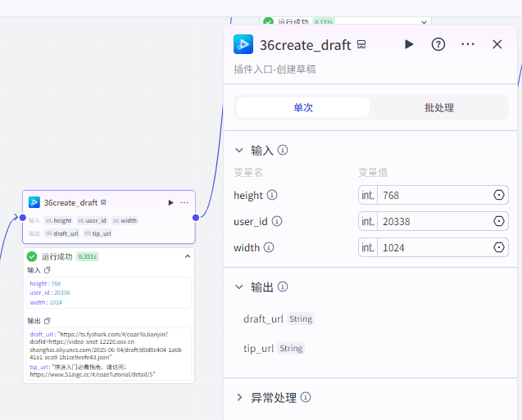Close the 36create_draft side panel
Screen dimensions: 522x420
pyautogui.click(x=497, y=44)
